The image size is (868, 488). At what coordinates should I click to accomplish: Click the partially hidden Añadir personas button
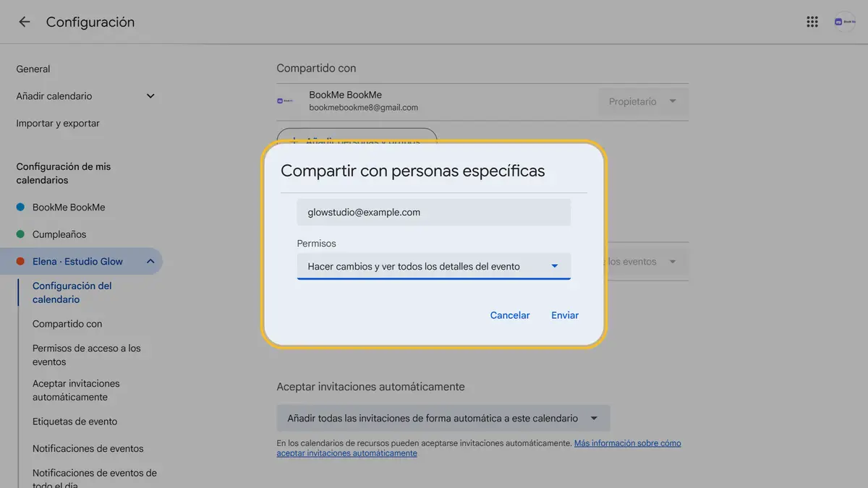coord(357,137)
